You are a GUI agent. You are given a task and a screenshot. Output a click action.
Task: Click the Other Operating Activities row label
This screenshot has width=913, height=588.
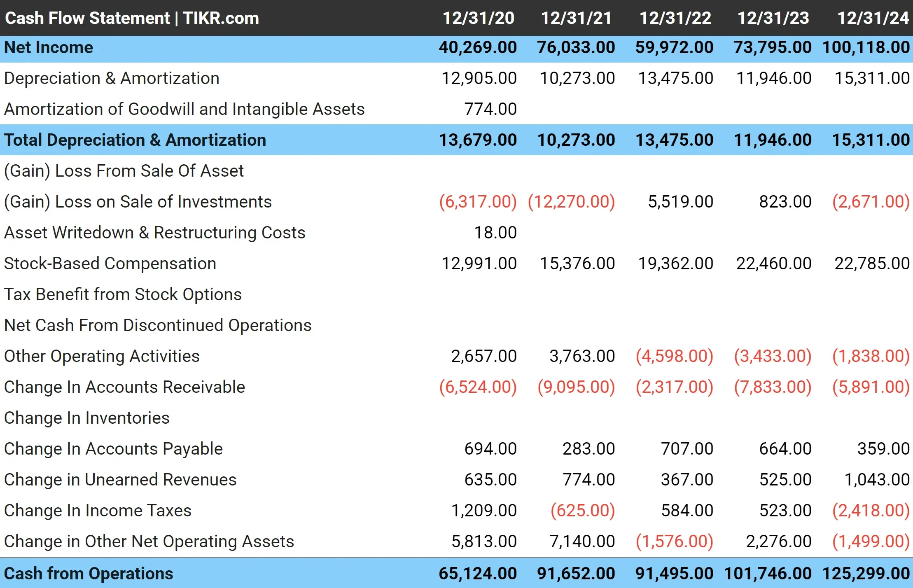102,356
